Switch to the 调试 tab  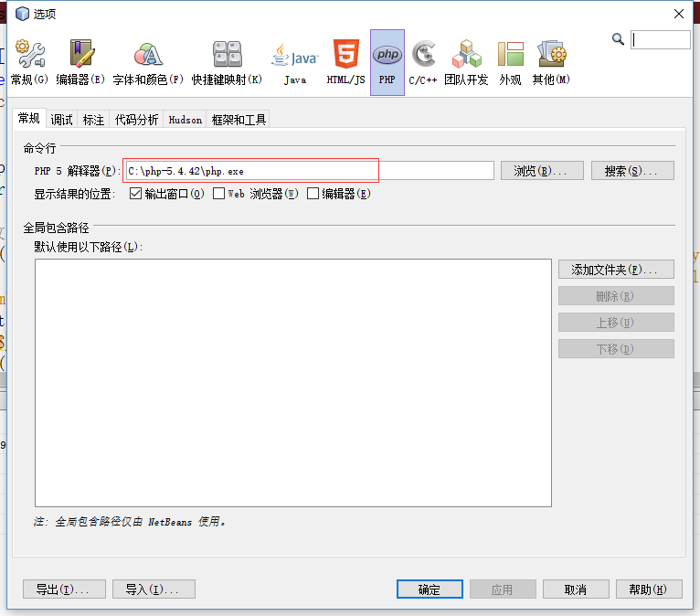coord(61,120)
